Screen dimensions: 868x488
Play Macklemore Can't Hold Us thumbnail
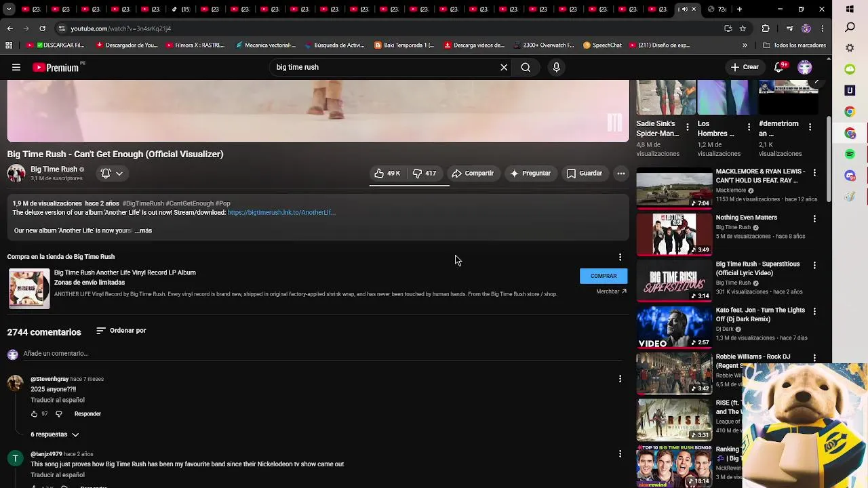(674, 188)
